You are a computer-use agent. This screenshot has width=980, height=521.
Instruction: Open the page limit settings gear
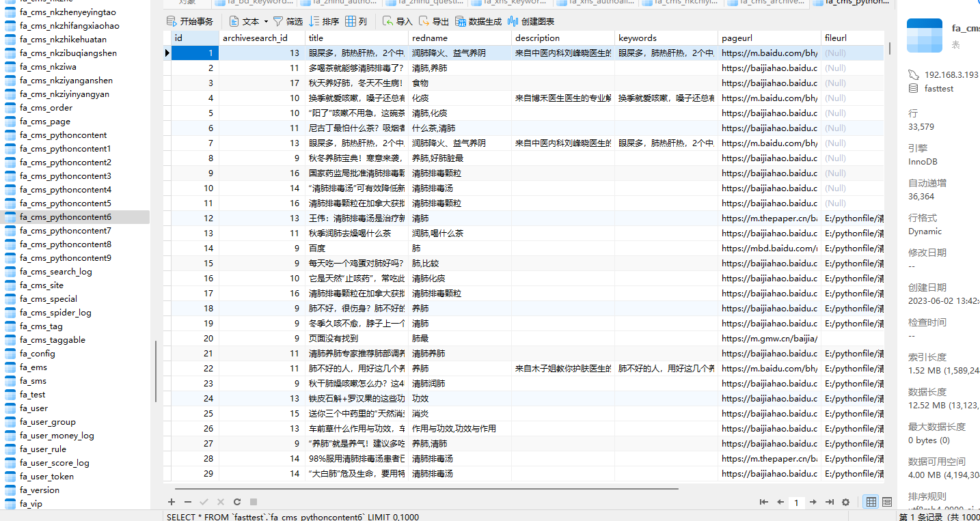click(846, 502)
